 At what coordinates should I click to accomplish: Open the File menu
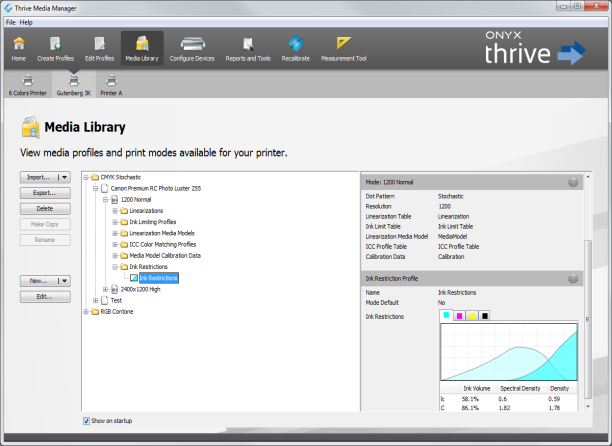[11, 23]
